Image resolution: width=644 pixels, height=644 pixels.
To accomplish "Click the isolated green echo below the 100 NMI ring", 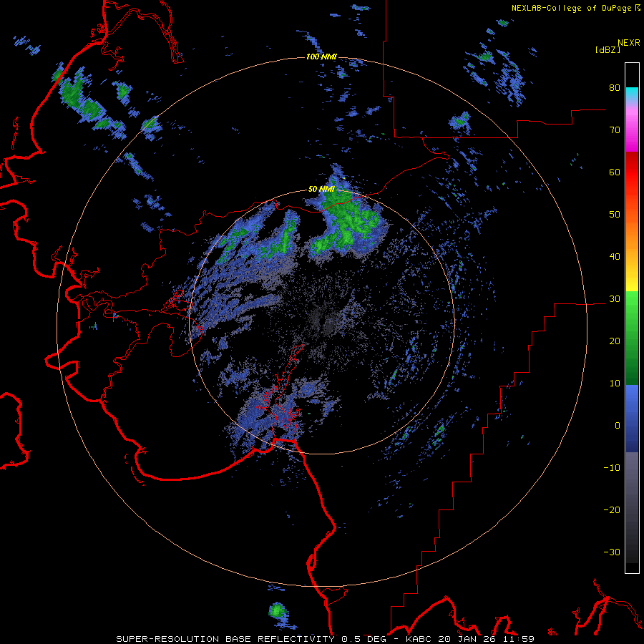I will point(278,610).
